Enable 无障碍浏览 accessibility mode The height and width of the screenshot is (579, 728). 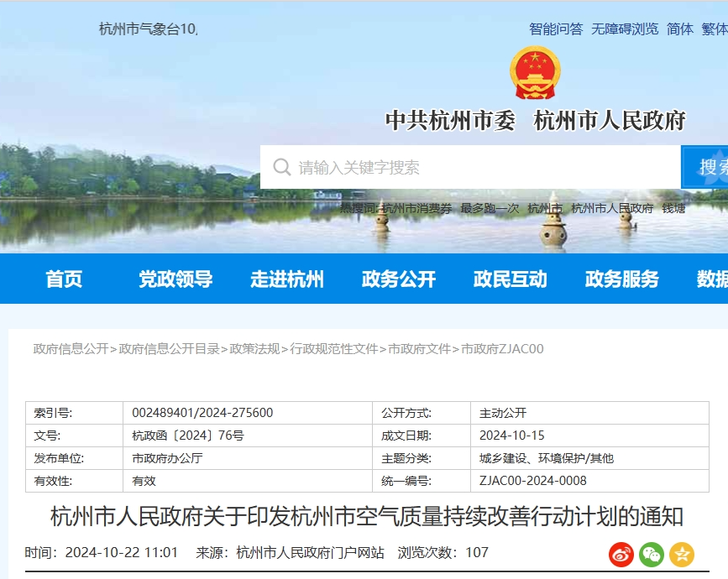[625, 29]
